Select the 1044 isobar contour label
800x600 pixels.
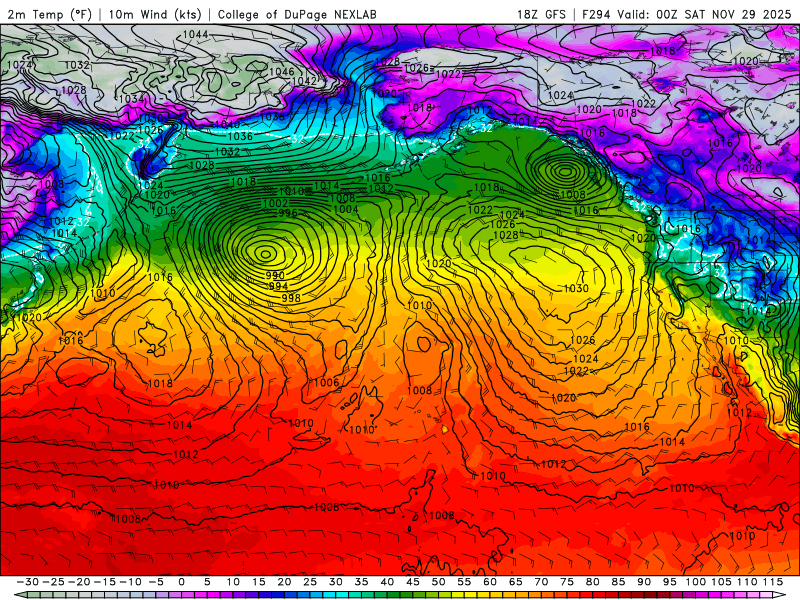(x=195, y=34)
